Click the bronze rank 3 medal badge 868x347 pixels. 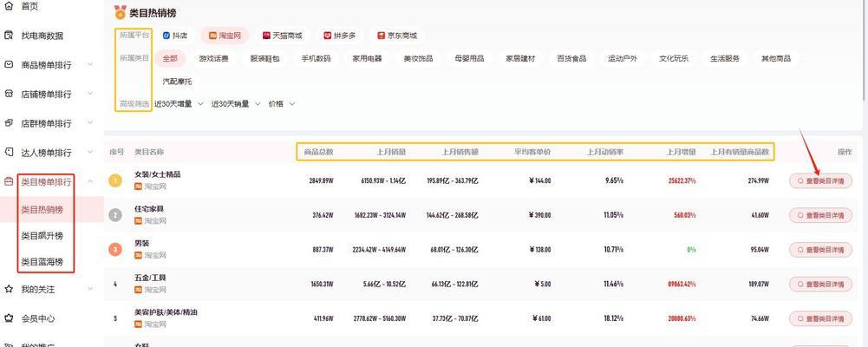coord(115,249)
